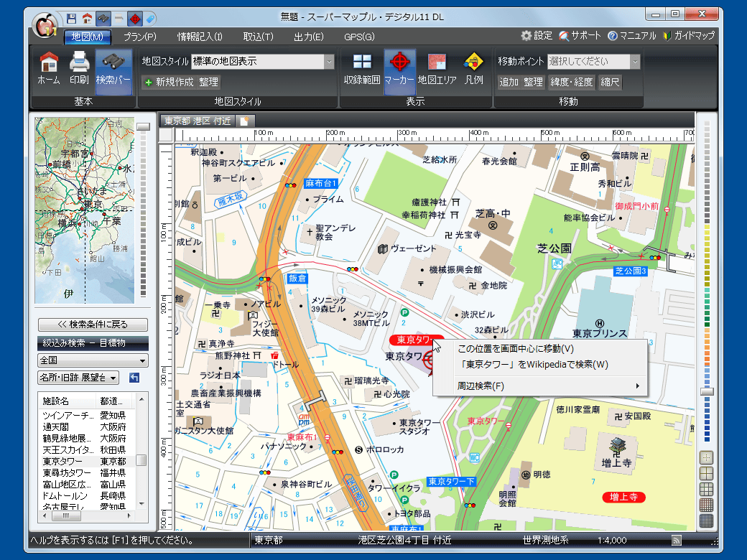Select the 2x2 grid density button
The width and height of the screenshot is (747, 560).
click(707, 473)
